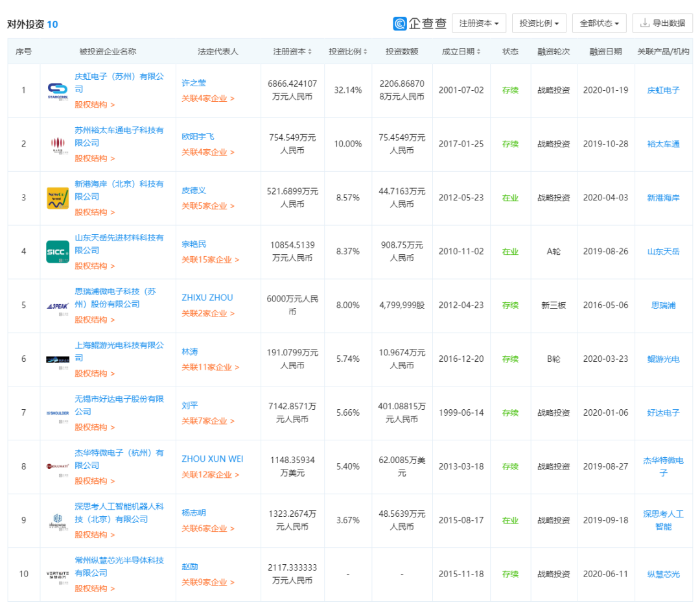Open the 投资比例 filter dropdown
Screen dimensions: 700x607
pos(539,23)
